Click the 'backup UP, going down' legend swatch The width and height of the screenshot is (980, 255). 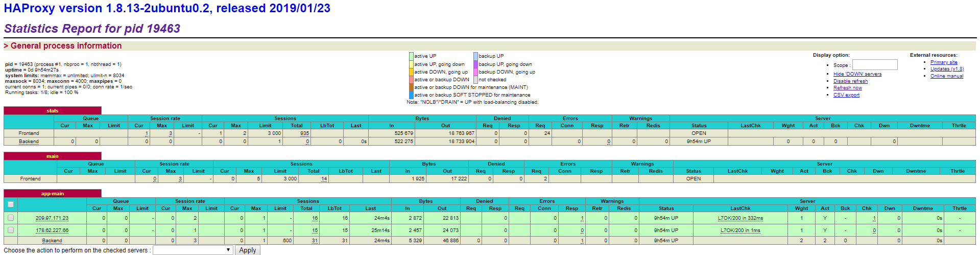475,64
